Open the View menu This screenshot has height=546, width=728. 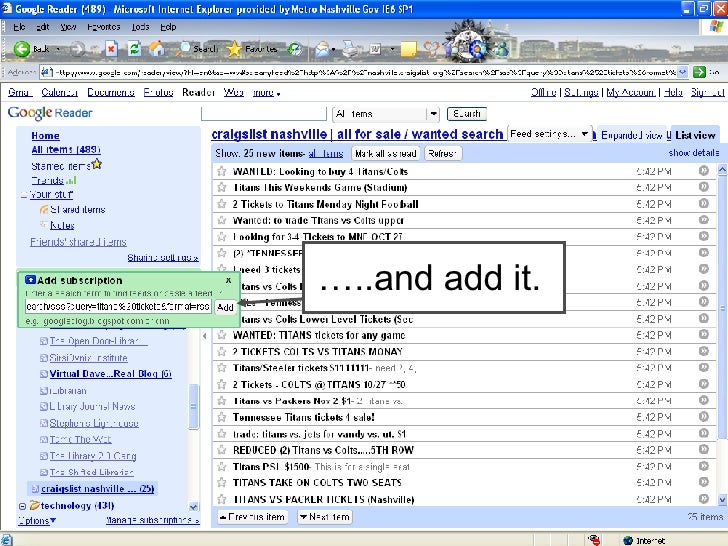pos(68,27)
